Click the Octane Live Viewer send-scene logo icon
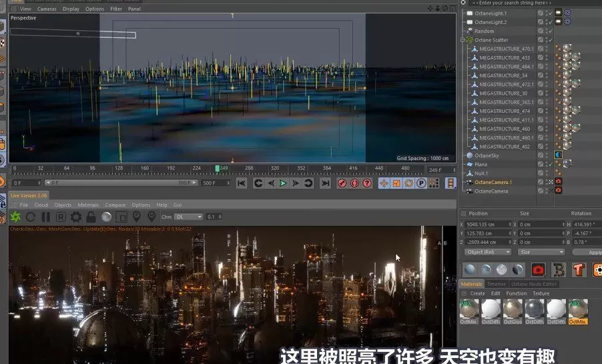This screenshot has width=602, height=364. coord(15,217)
